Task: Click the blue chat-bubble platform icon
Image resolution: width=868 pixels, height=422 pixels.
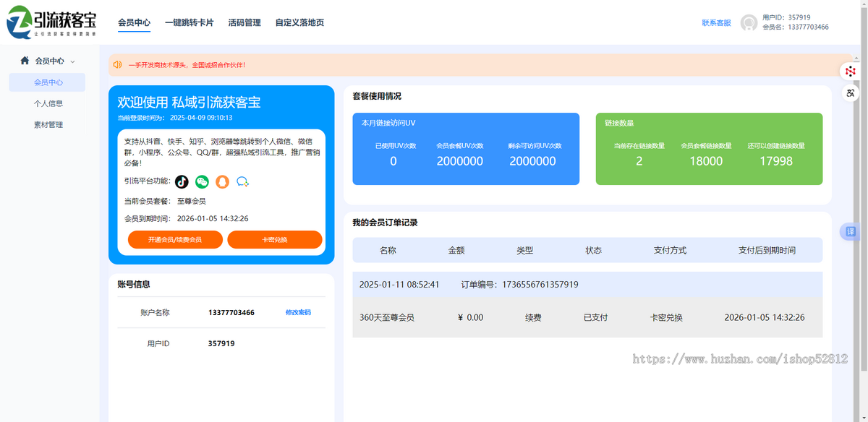Action: (243, 181)
